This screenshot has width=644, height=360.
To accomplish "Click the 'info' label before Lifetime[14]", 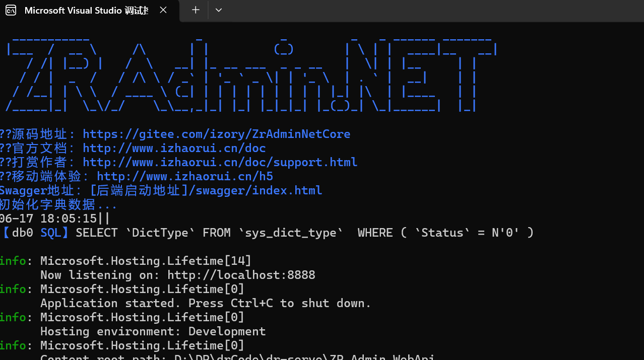I will (13, 261).
